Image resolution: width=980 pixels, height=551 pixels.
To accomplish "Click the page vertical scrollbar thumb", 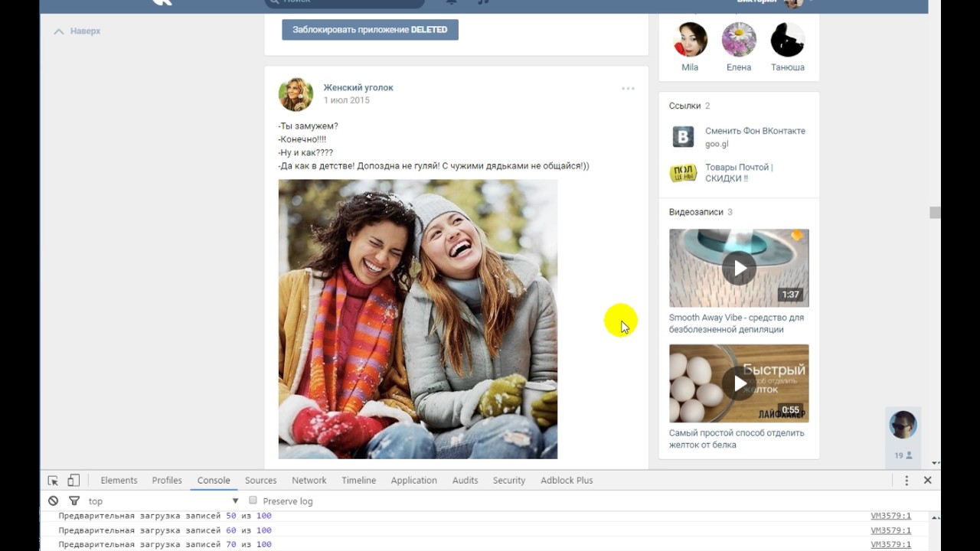I will click(935, 213).
